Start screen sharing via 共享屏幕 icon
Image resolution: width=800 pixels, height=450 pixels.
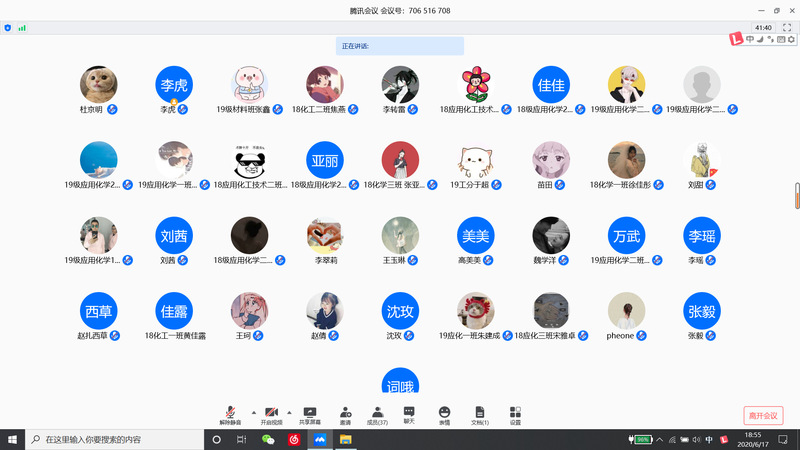tap(310, 413)
